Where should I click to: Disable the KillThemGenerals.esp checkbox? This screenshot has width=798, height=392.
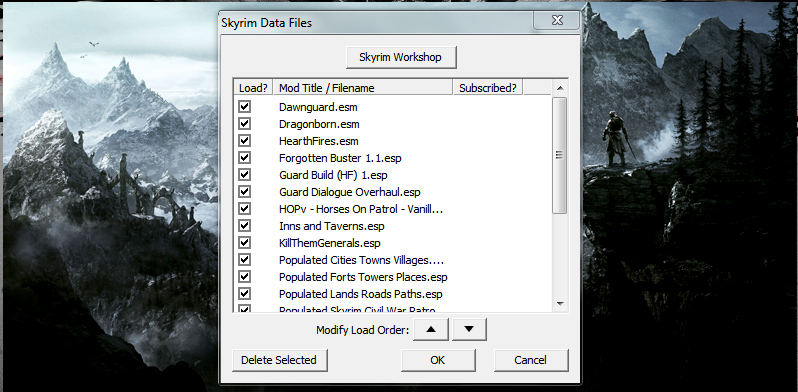pos(245,243)
